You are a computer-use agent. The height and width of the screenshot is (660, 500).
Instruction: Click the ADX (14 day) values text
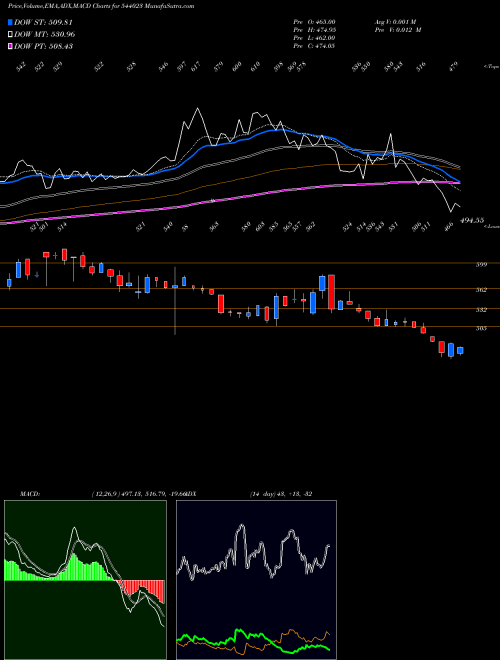281,493
